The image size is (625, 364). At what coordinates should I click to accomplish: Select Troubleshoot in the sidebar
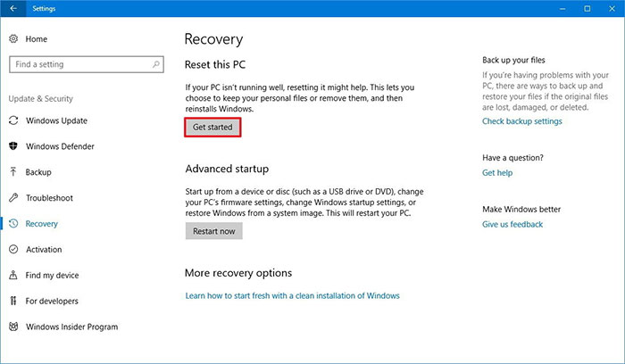(49, 198)
